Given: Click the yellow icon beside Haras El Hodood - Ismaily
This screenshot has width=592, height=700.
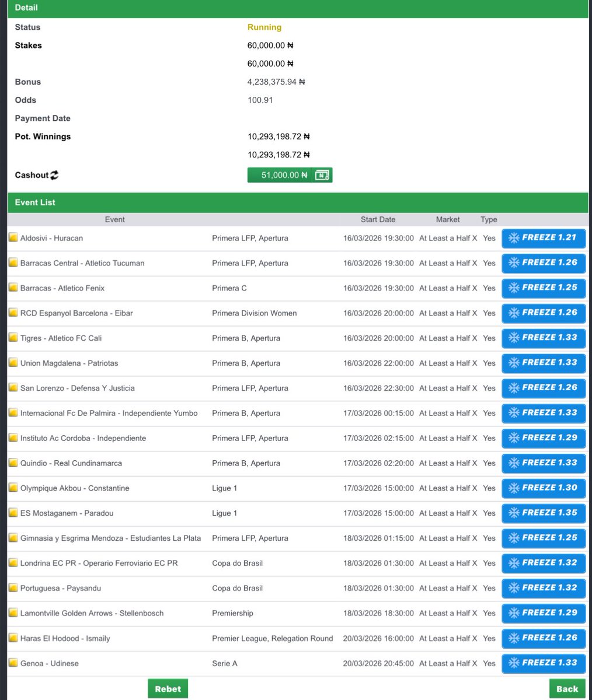Looking at the screenshot, I should pyautogui.click(x=13, y=638).
